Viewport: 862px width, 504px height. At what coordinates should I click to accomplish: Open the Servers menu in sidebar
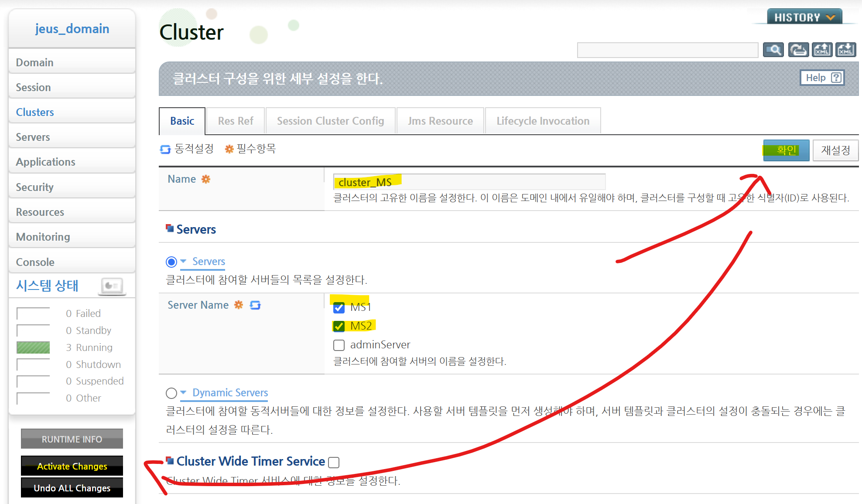click(x=33, y=137)
